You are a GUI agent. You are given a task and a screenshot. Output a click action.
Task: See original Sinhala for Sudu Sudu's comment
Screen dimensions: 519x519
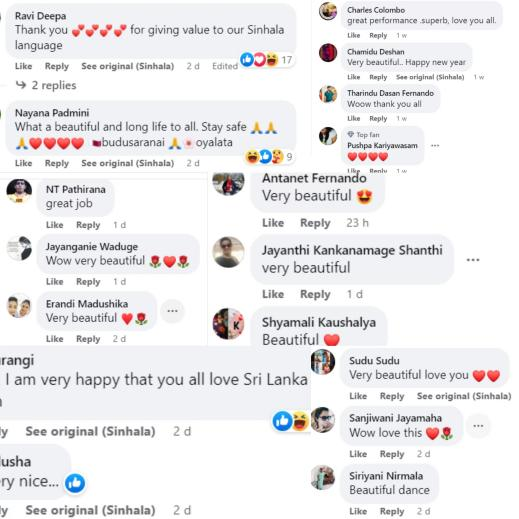[464, 396]
